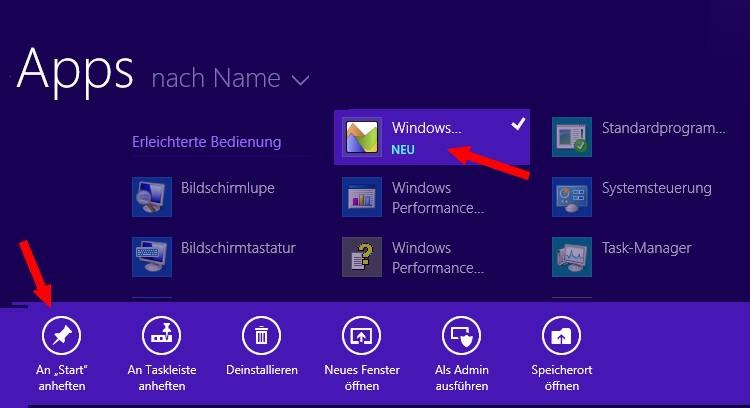Click the Apps heading
Screen dimensions: 750x408
(75, 68)
